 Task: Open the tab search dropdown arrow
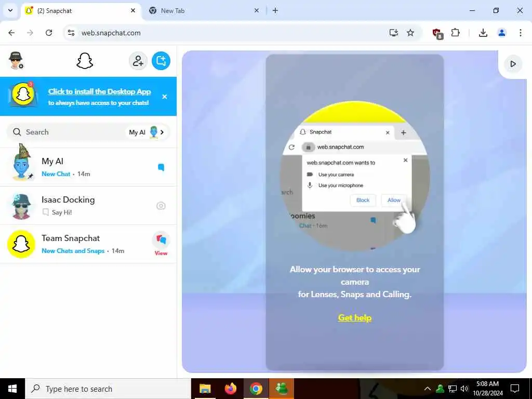coord(10,10)
